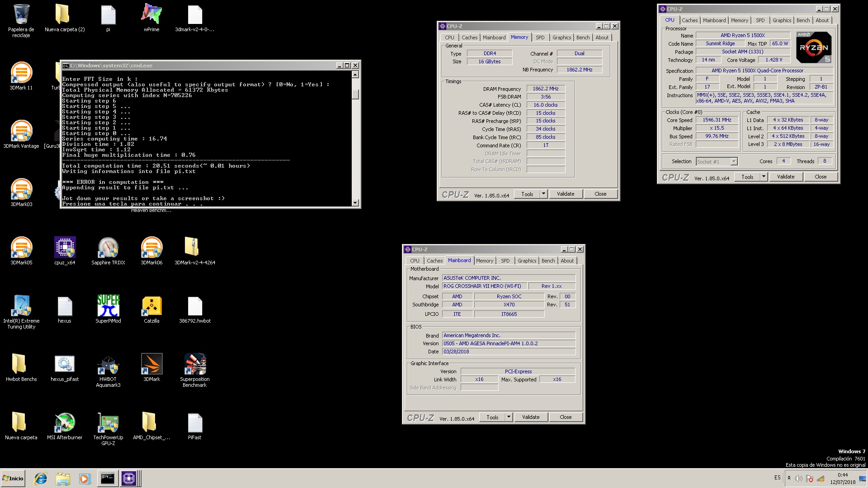Open the volume tray icon
The width and height of the screenshot is (868, 488).
[x=799, y=479]
